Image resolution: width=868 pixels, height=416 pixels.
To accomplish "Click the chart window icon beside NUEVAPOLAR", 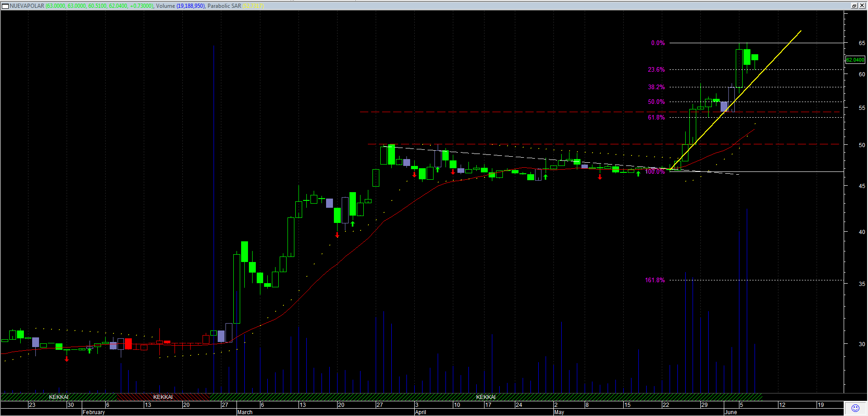I will (6, 6).
